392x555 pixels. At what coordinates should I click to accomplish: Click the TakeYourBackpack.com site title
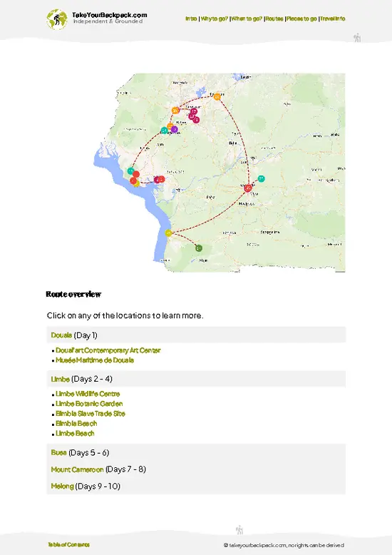109,15
